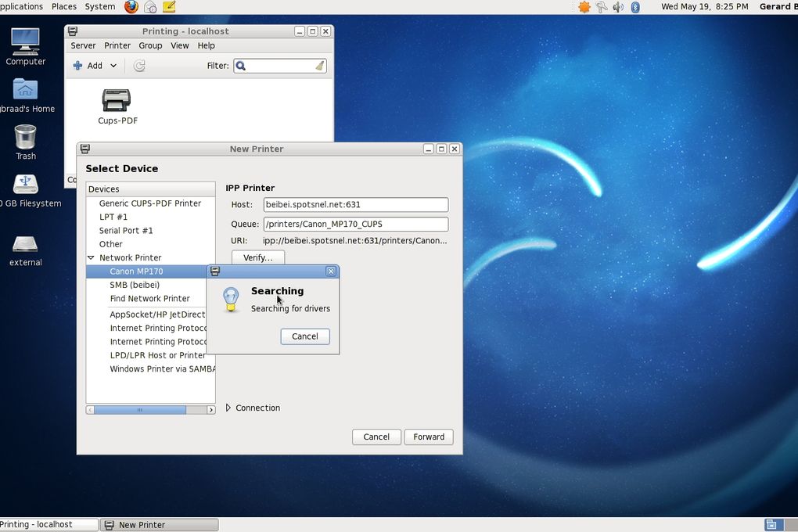Expand the Connection section
Image resolution: width=798 pixels, height=532 pixels.
click(x=228, y=408)
